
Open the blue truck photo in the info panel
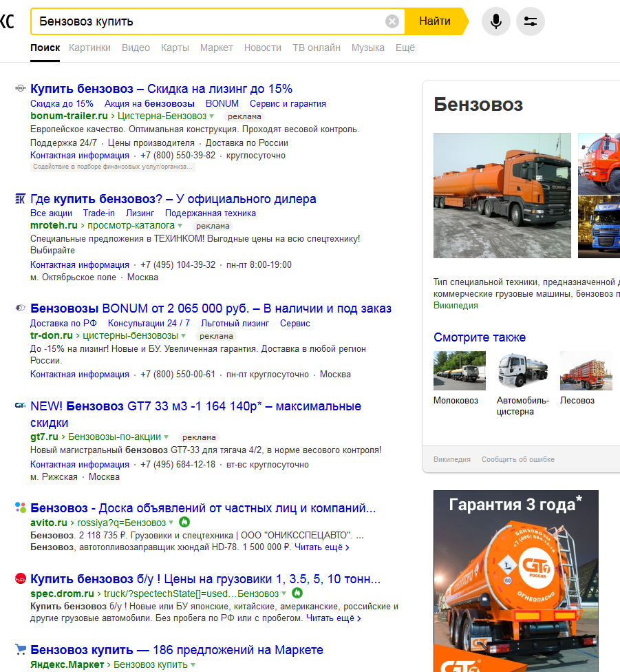coord(599,227)
